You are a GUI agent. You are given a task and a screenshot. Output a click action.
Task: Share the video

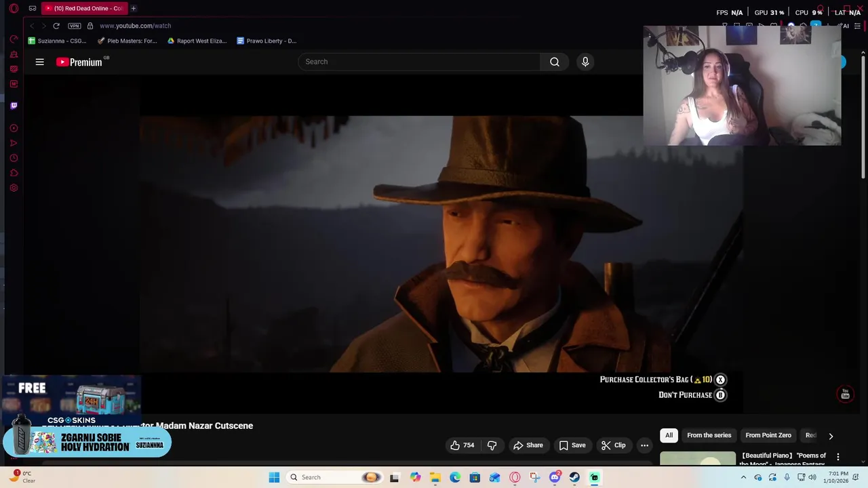528,445
